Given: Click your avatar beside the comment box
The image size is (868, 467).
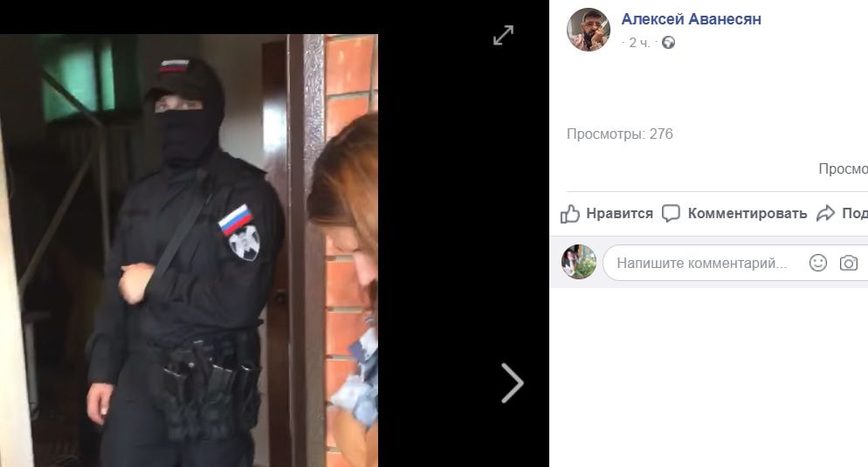Looking at the screenshot, I should coord(578,262).
